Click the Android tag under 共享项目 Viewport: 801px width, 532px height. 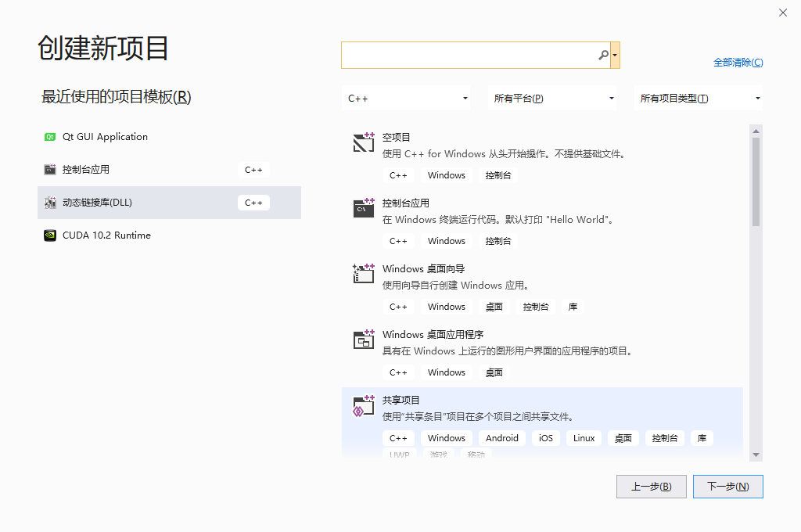pyautogui.click(x=501, y=438)
